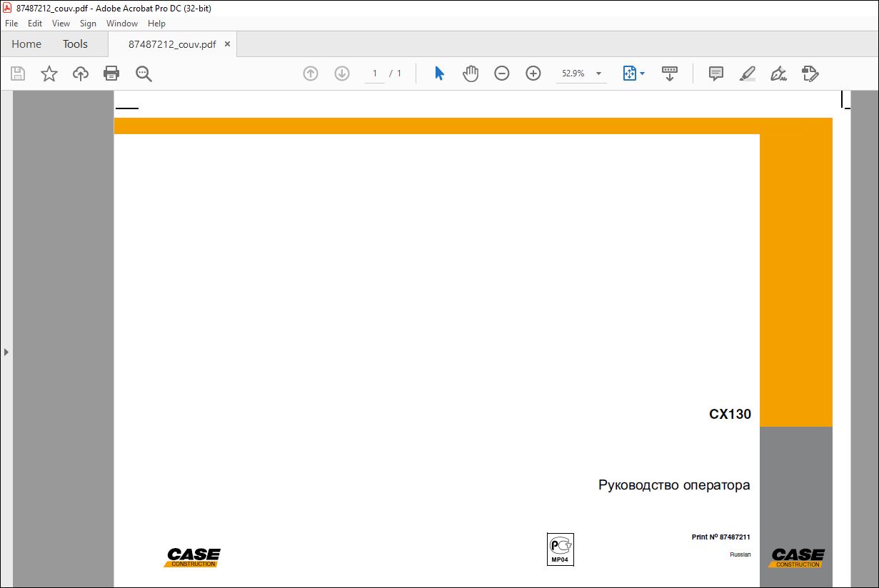Click the Save file icon

click(x=18, y=73)
